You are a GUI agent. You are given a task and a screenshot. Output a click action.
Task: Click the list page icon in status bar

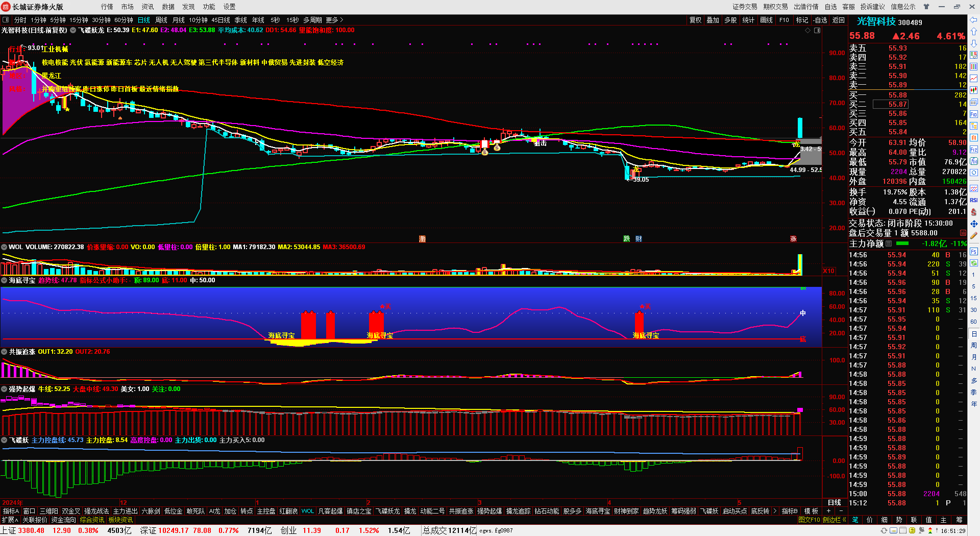[x=903, y=530]
